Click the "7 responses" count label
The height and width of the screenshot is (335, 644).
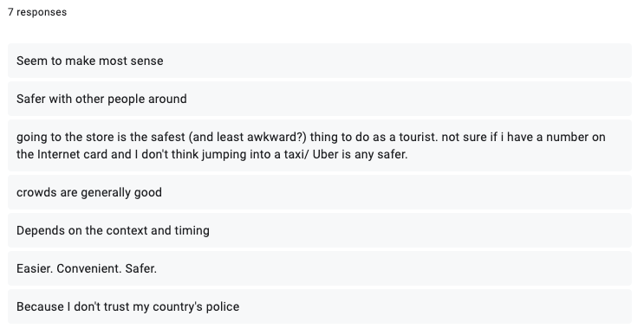tap(37, 12)
